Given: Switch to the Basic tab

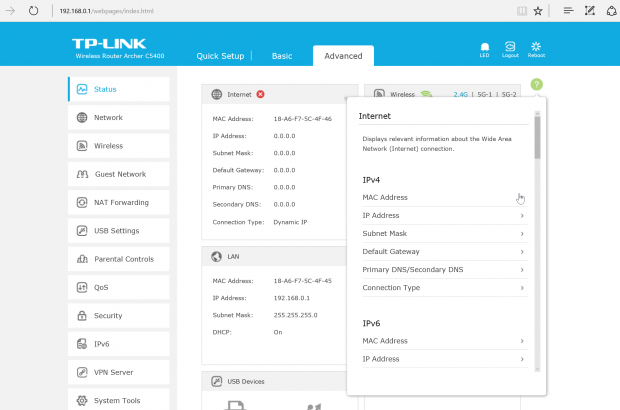Looking at the screenshot, I should (x=282, y=56).
